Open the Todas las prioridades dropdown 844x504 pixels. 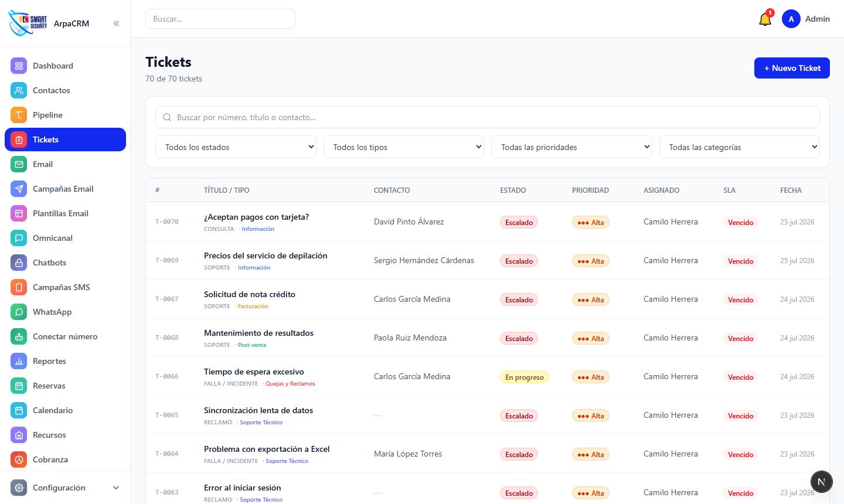pos(571,147)
